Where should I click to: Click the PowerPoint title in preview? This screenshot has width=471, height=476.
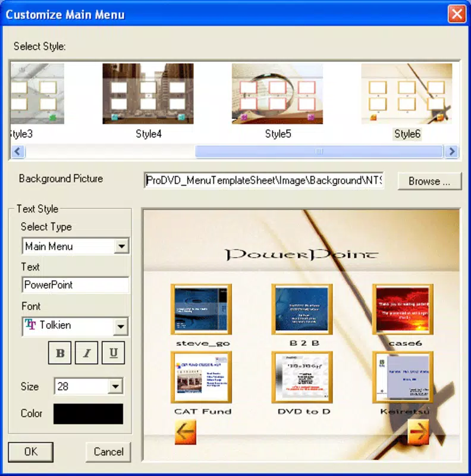point(302,255)
